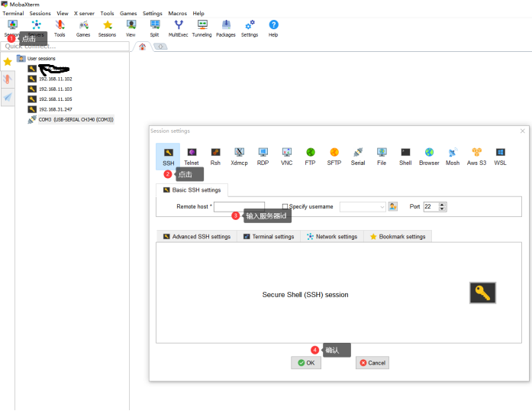The image size is (532, 411).
Task: Open the Games menu
Action: pyautogui.click(x=128, y=13)
